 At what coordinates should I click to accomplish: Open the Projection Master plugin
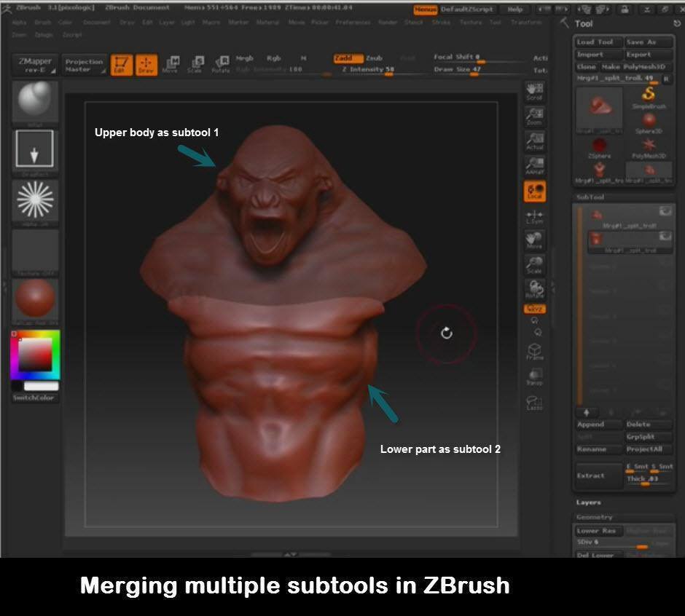[85, 66]
